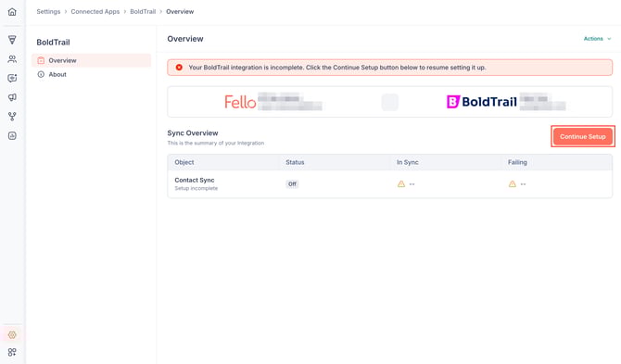Viewport: 621px width, 364px height.
Task: Select About in the BoldTrail side menu
Action: (x=91, y=74)
